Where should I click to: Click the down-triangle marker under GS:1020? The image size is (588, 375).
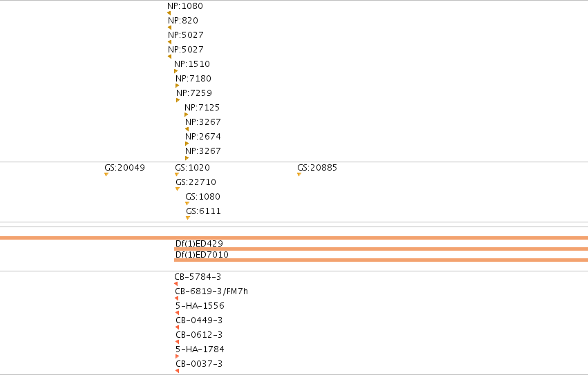pos(177,174)
